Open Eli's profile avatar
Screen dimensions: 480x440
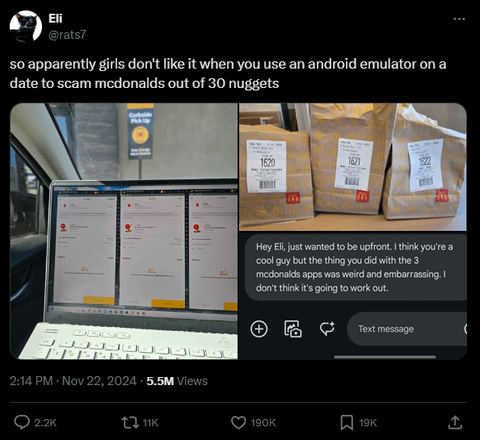(x=26, y=26)
